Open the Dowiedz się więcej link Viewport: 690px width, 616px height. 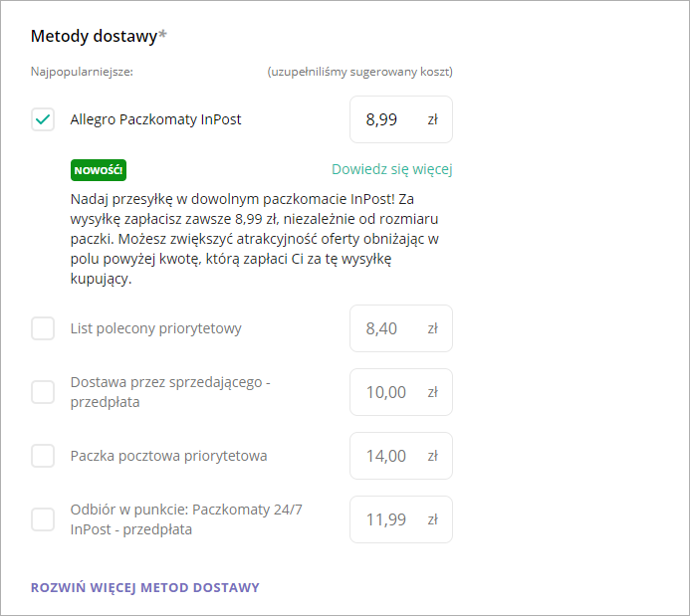pos(391,169)
